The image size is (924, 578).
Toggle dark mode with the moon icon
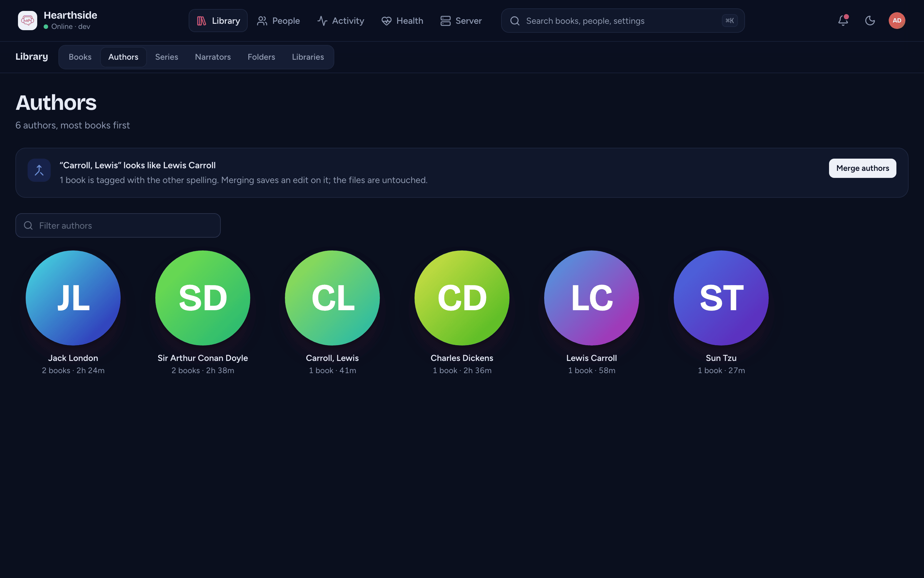(x=870, y=21)
